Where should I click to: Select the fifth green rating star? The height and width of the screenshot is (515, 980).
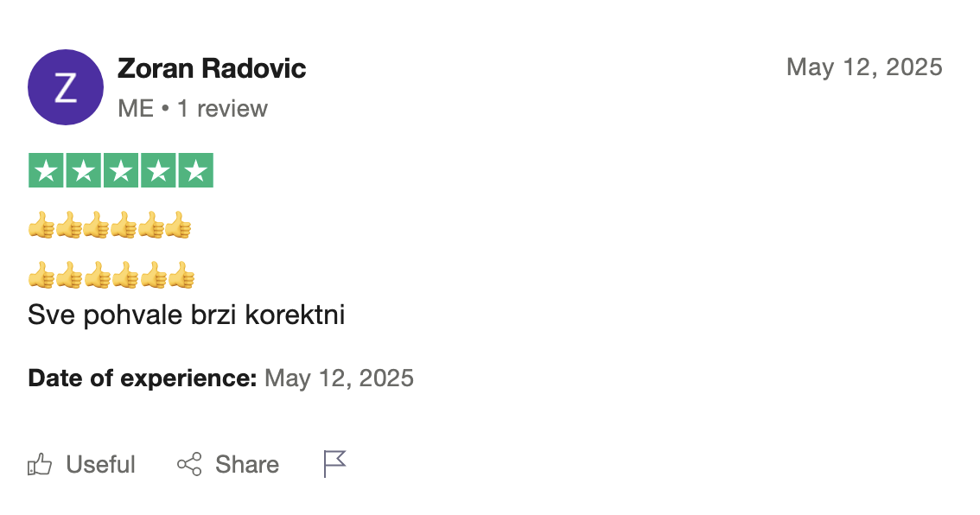pos(195,171)
